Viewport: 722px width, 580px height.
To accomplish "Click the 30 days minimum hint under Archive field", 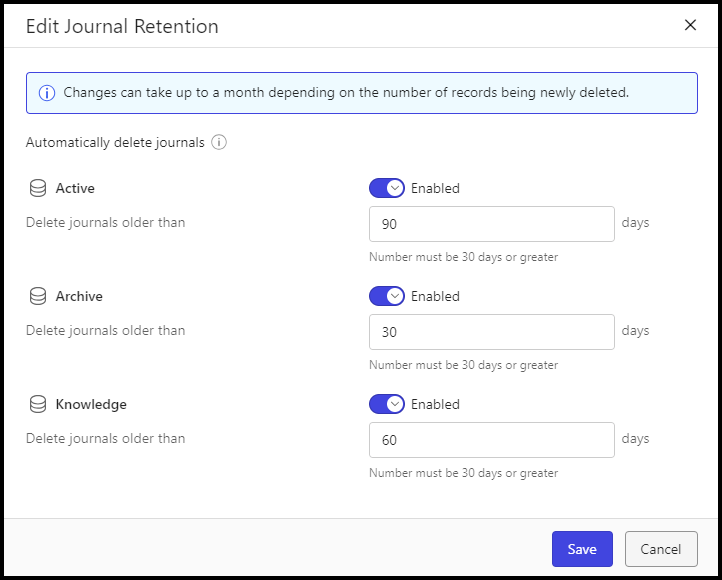I will (464, 365).
